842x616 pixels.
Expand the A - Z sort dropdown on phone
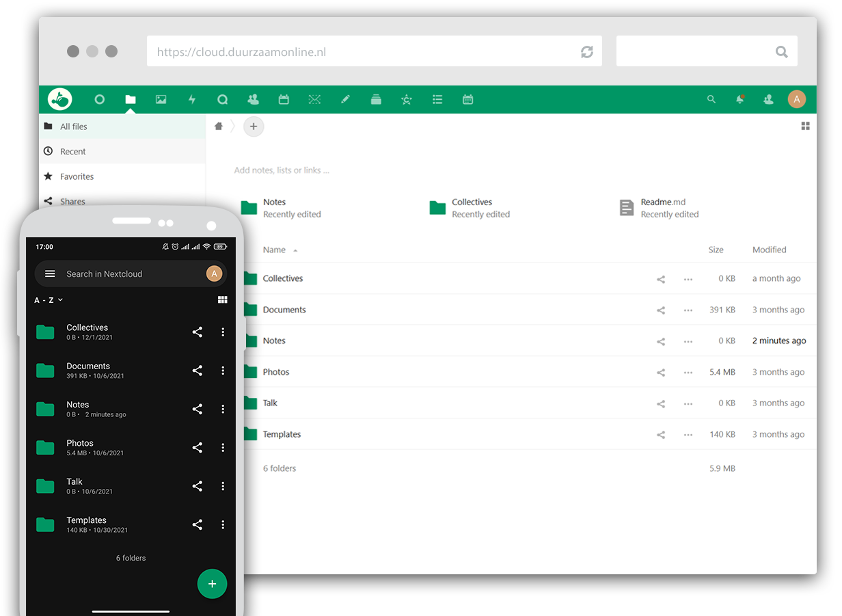tap(49, 300)
